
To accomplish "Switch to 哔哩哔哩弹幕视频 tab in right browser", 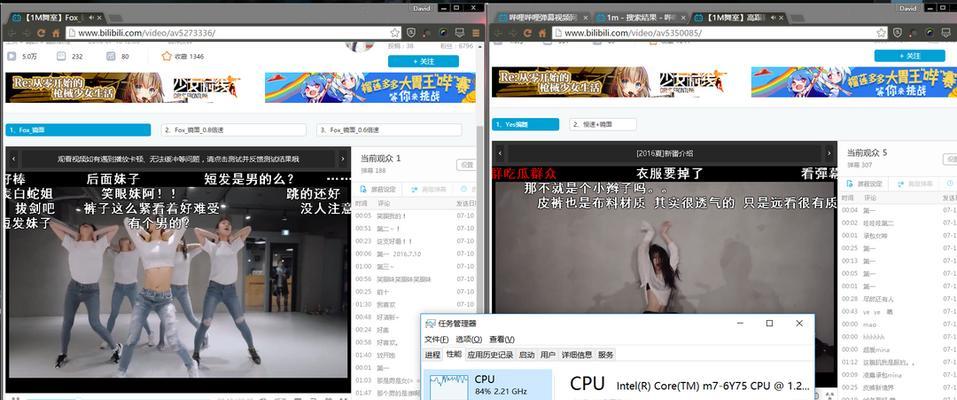I will click(542, 18).
